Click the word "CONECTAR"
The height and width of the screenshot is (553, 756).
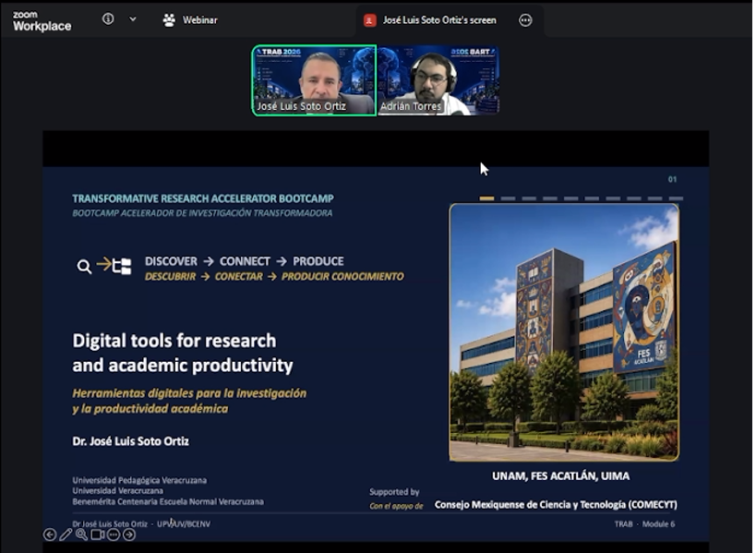[239, 277]
